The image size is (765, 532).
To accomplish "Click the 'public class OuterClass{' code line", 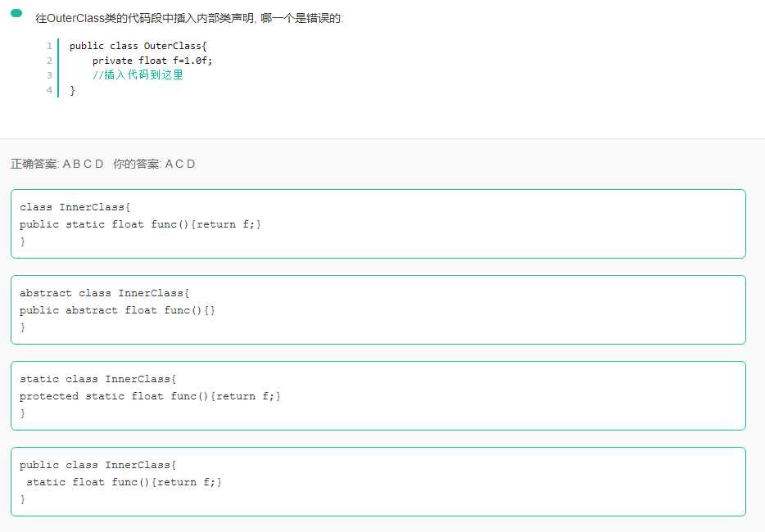I will 138,46.
